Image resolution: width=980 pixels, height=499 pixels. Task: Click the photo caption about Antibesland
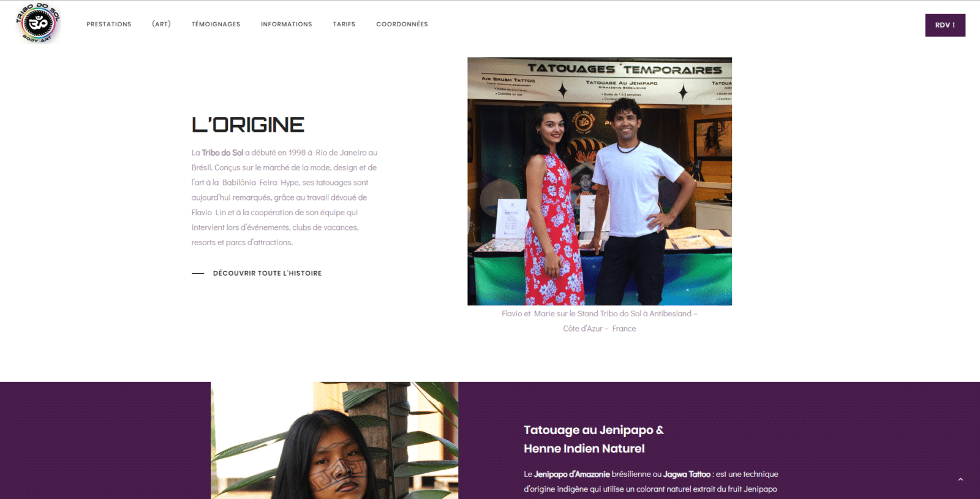tap(600, 321)
